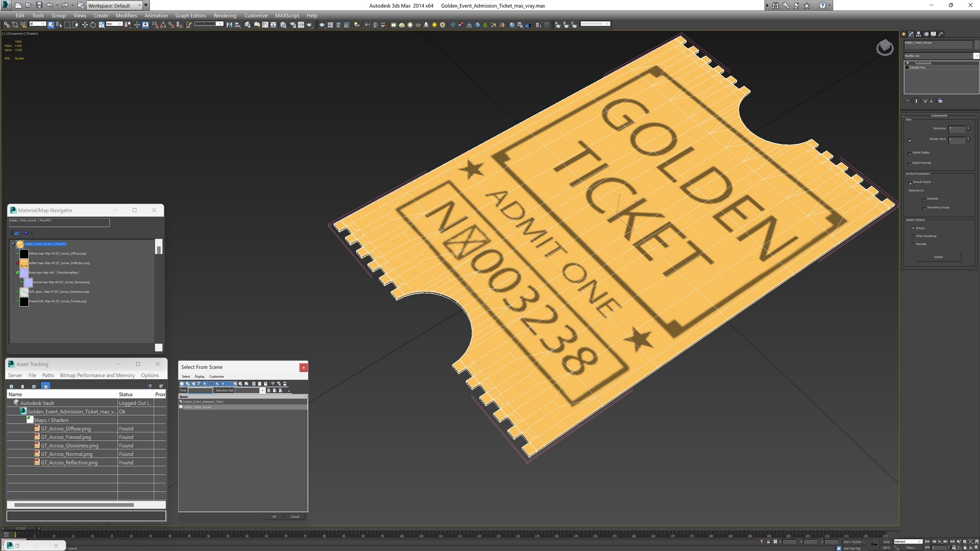The width and height of the screenshot is (980, 551).
Task: Toggle the Render Iters checkbox
Action: tap(910, 140)
